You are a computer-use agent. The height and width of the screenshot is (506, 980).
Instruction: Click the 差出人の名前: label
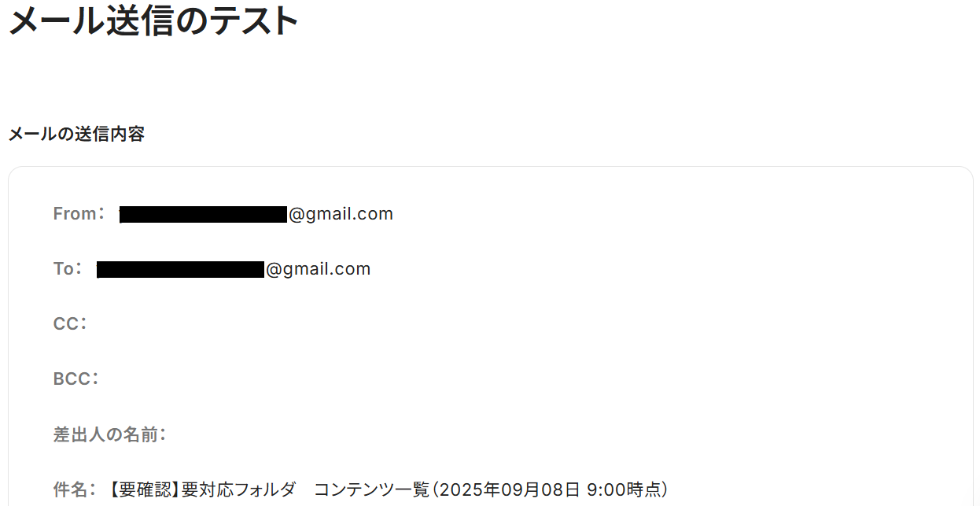(x=110, y=434)
